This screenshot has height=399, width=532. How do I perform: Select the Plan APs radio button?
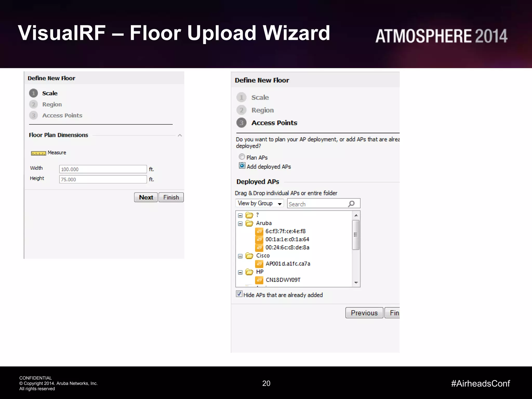coord(242,157)
